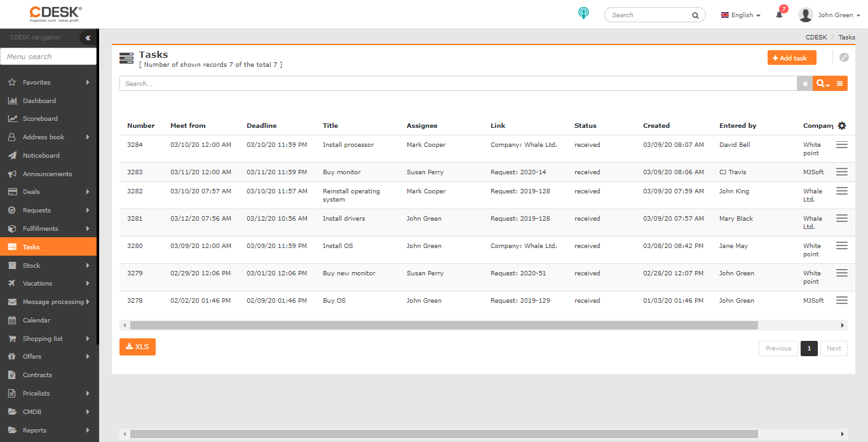
Task: Click the Assignee column header
Action: pyautogui.click(x=422, y=126)
